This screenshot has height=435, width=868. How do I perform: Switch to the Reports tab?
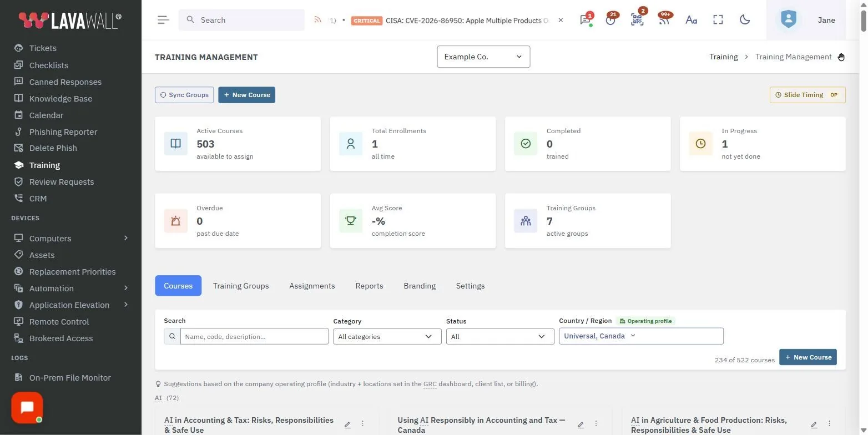369,286
